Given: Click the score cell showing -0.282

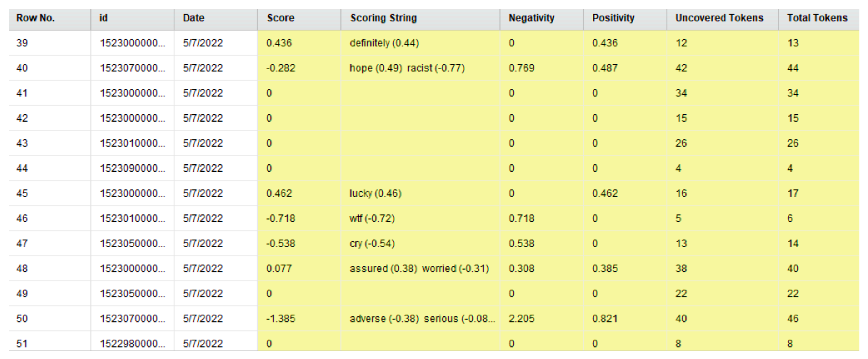Looking at the screenshot, I should [x=280, y=68].
